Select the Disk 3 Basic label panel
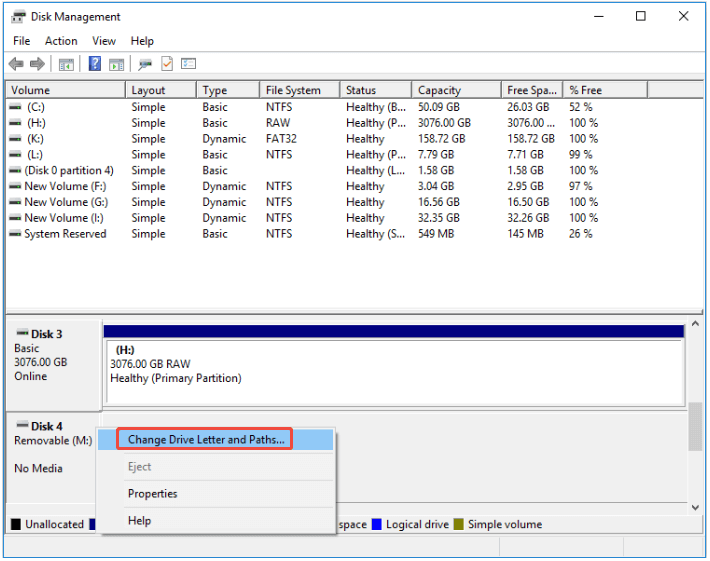The height and width of the screenshot is (561, 710). (x=53, y=364)
